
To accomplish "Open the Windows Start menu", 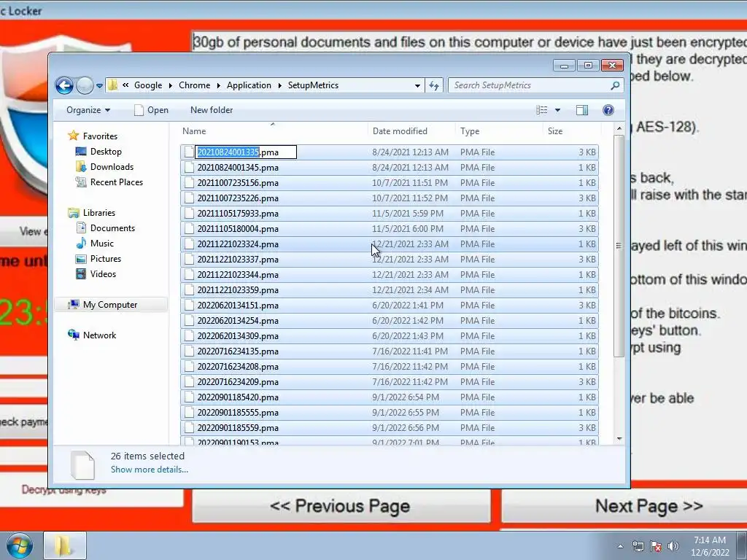I will [x=19, y=545].
